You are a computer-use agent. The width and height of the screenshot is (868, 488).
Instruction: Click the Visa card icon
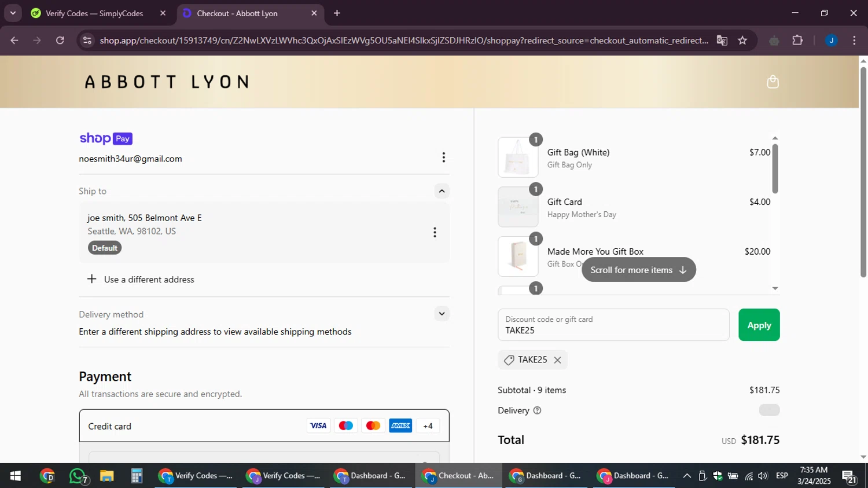(x=318, y=425)
